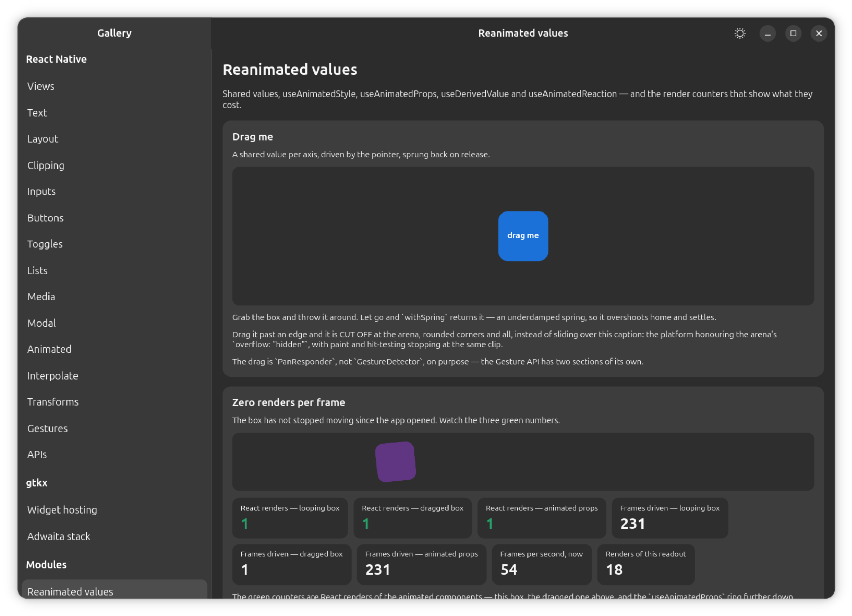This screenshot has width=852, height=616.
Task: Go to the Clipping page
Action: point(115,165)
